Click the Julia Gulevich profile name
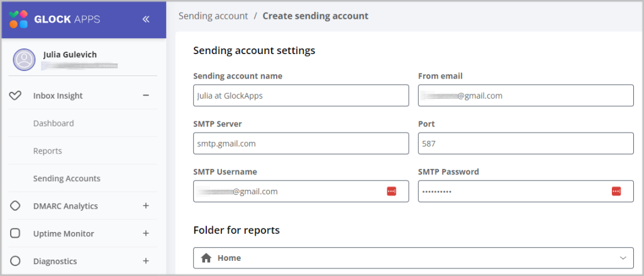Screen dimensions: 644x276 pos(70,55)
